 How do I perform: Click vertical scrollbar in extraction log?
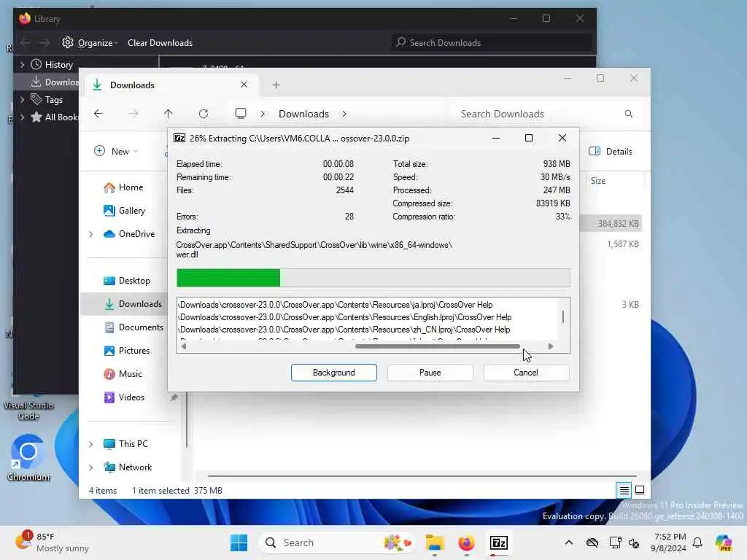[563, 316]
